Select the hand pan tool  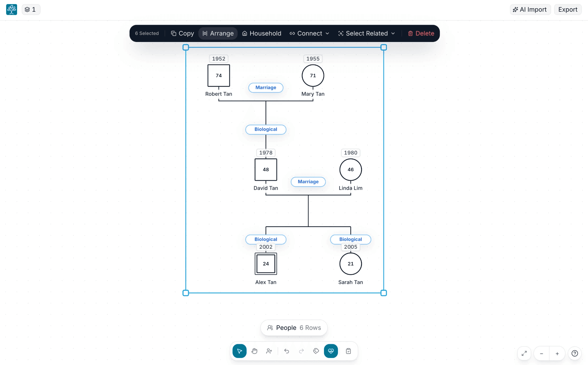254,351
